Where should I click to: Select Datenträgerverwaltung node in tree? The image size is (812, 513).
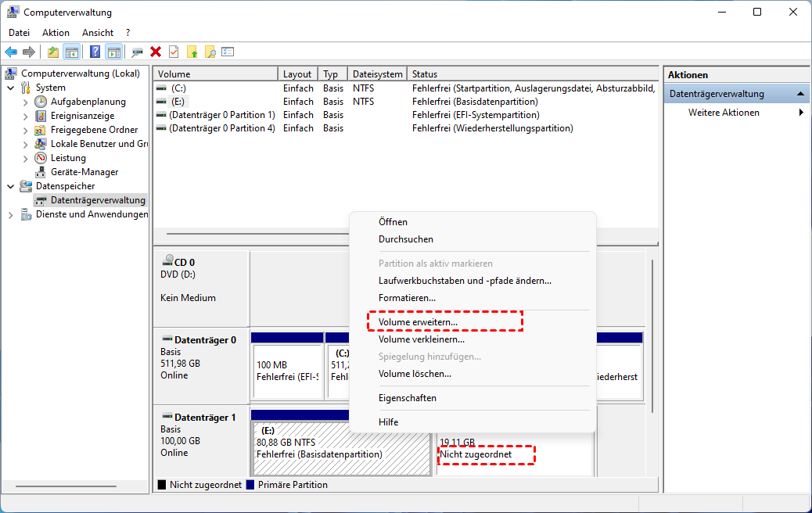tap(90, 200)
